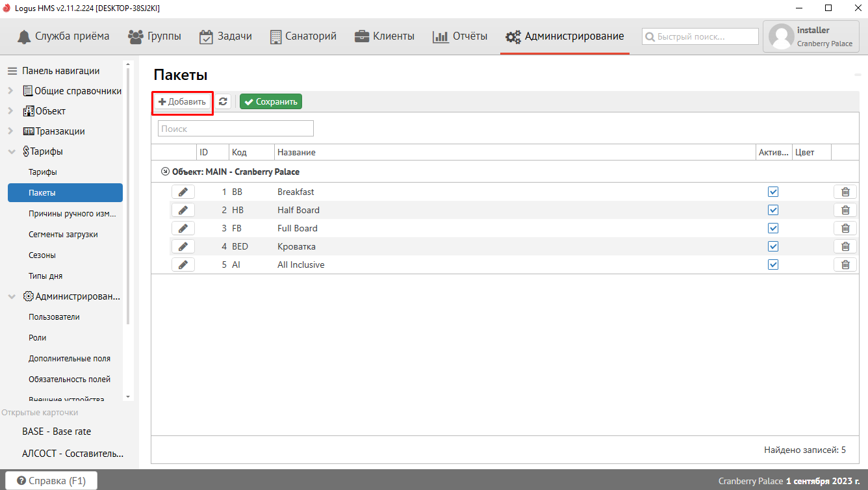Open Справка (F1) help button
The image size is (868, 490).
coord(52,481)
